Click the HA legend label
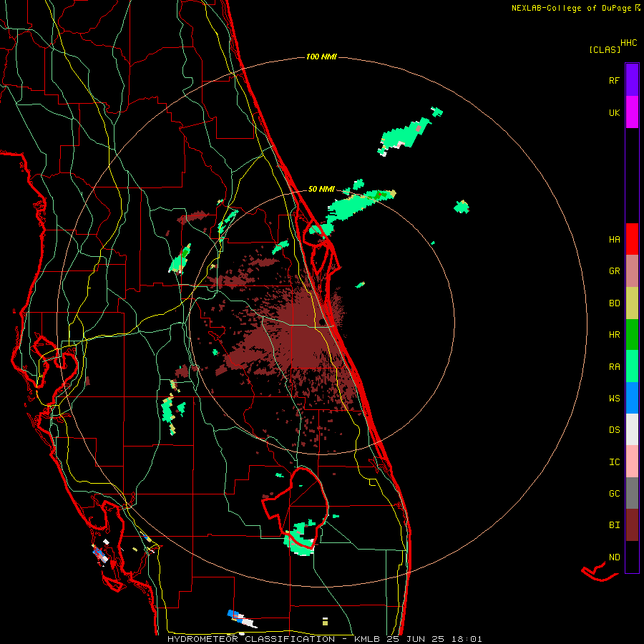 (x=614, y=239)
